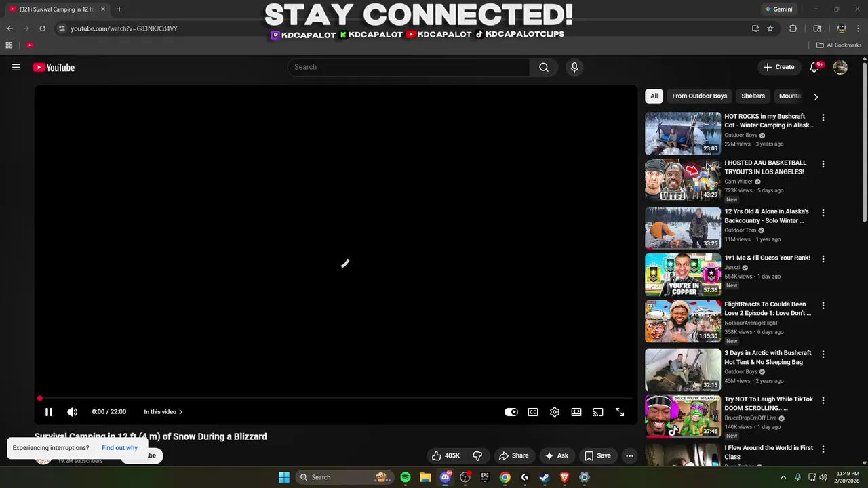Image resolution: width=868 pixels, height=488 pixels.
Task: Open Brave browser from taskbar
Action: 564,477
